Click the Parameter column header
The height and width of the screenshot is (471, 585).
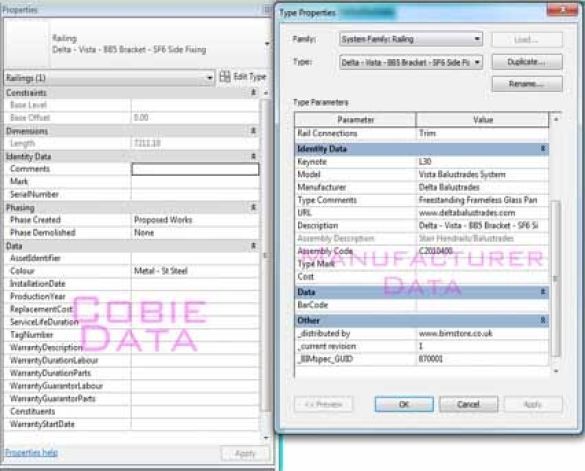pos(355,120)
